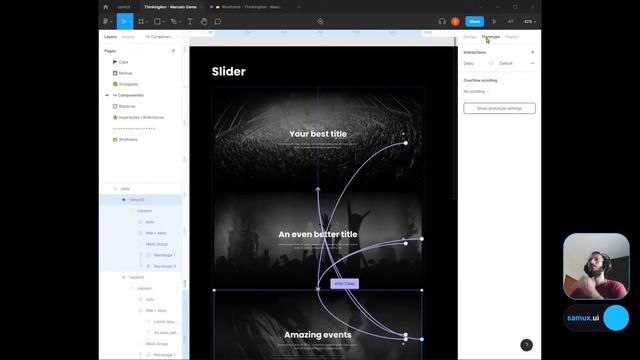640x360 pixels.
Task: Click the orange user avatar
Action: coord(456,22)
